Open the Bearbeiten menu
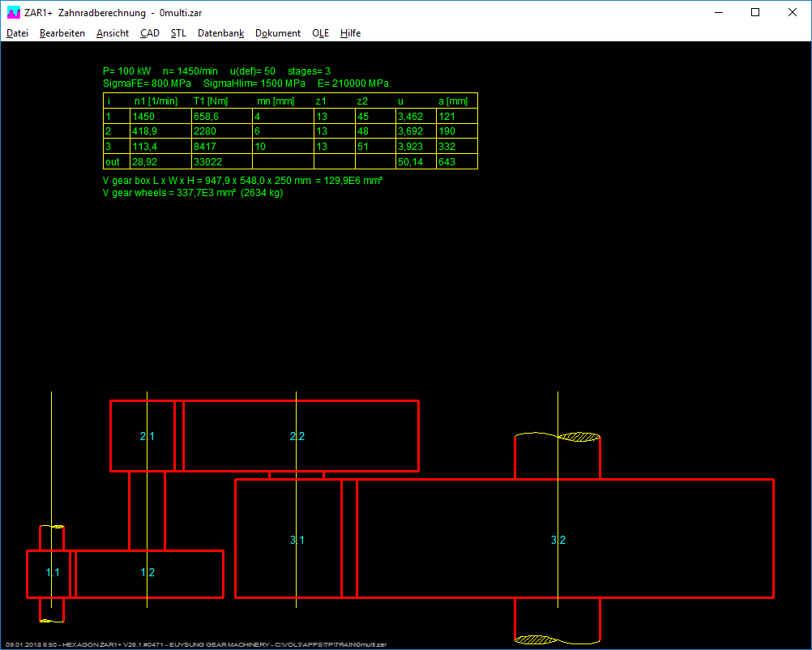 click(x=62, y=33)
